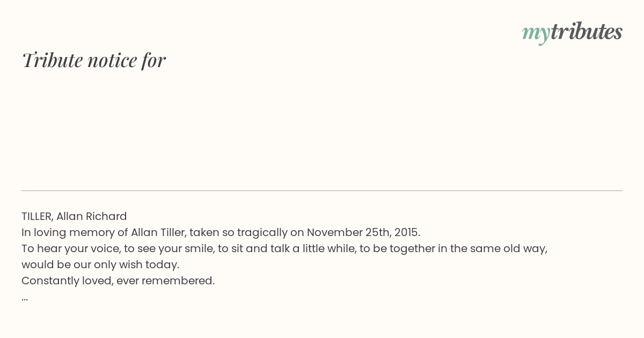This screenshot has height=338, width=644.
Task: Click "Constantly loved, ever remembered." line
Action: [118, 281]
